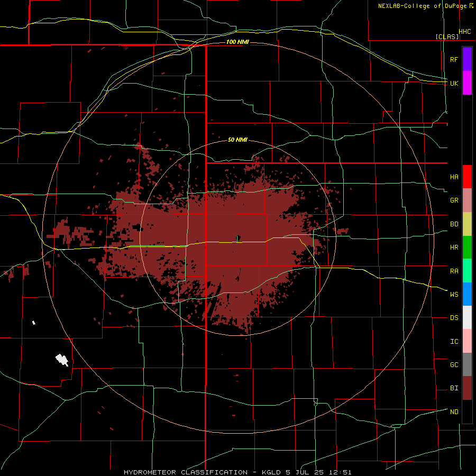Click the HR green legend color block
476x476 pixels.
pos(467,247)
